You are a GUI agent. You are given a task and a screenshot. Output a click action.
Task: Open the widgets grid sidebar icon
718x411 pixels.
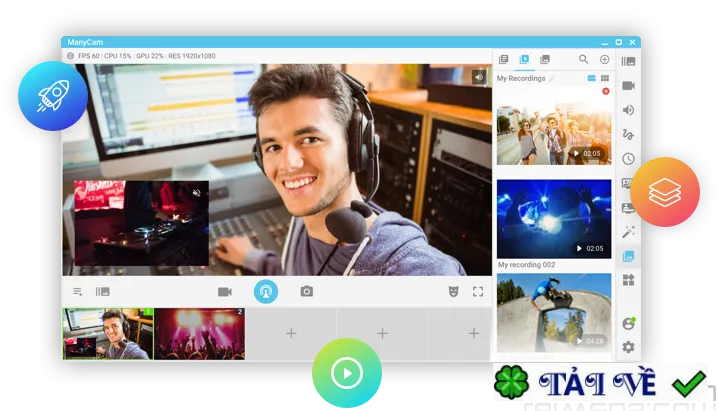[628, 280]
